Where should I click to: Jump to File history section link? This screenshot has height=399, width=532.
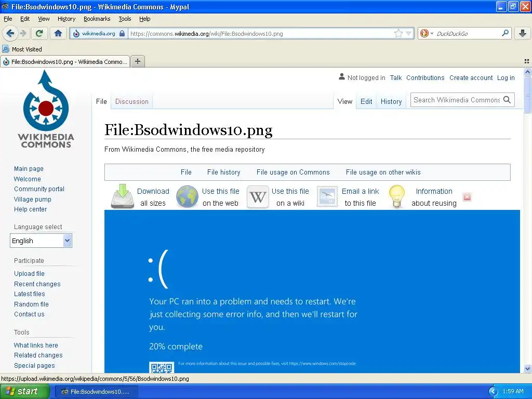point(223,172)
